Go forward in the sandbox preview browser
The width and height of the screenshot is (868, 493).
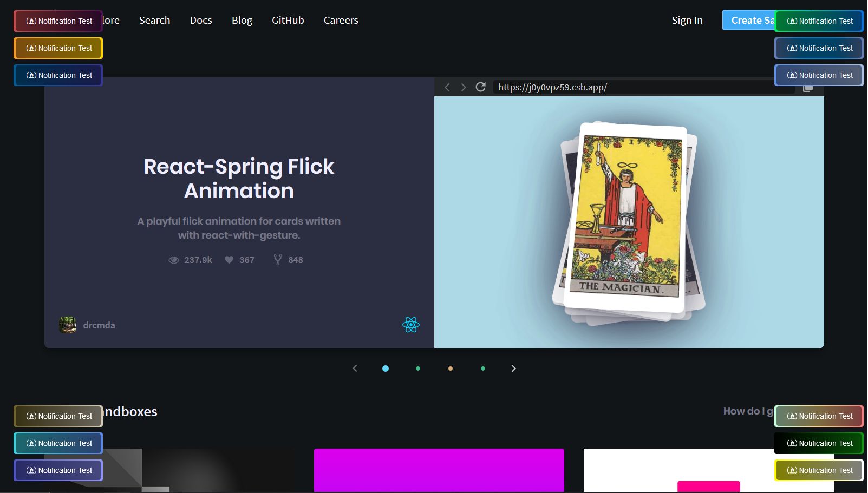[x=464, y=87]
